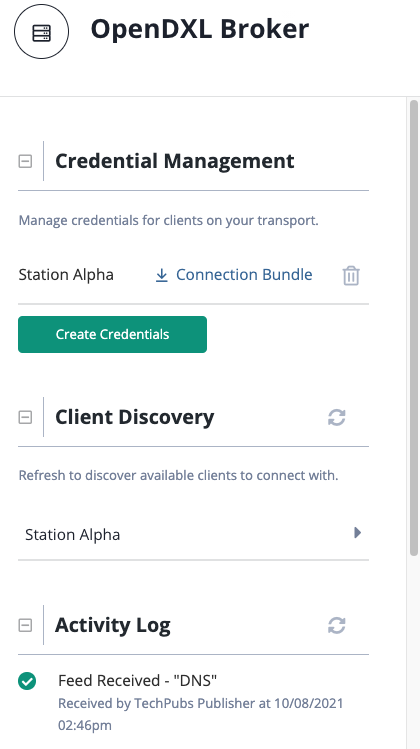Select Station Alpha in Client Discovery
Image resolution: width=420 pixels, height=749 pixels.
click(194, 534)
